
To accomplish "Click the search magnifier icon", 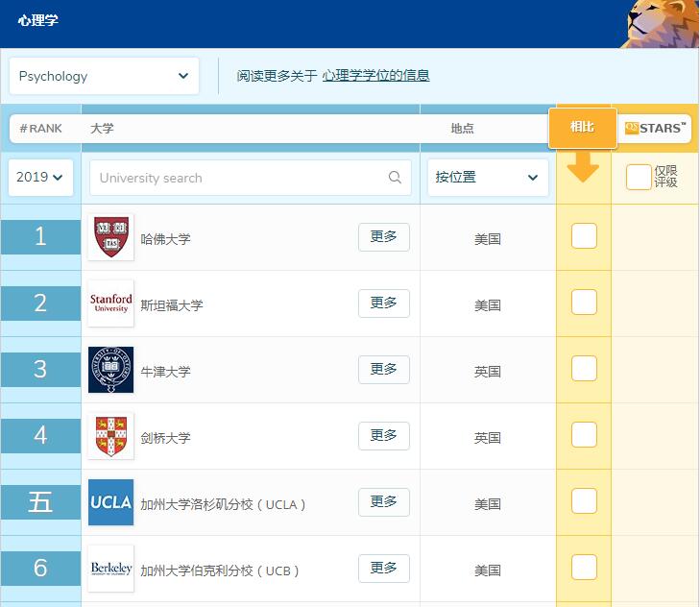I will point(395,178).
